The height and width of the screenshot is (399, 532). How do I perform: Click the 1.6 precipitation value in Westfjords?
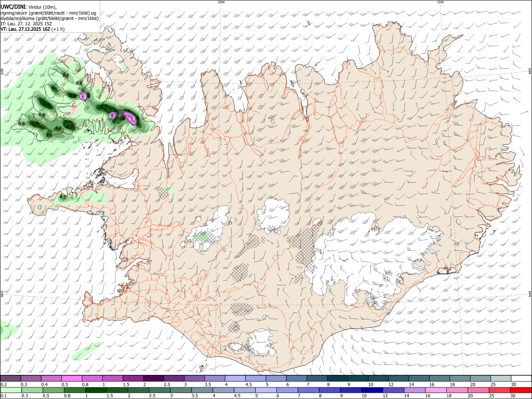[47, 104]
